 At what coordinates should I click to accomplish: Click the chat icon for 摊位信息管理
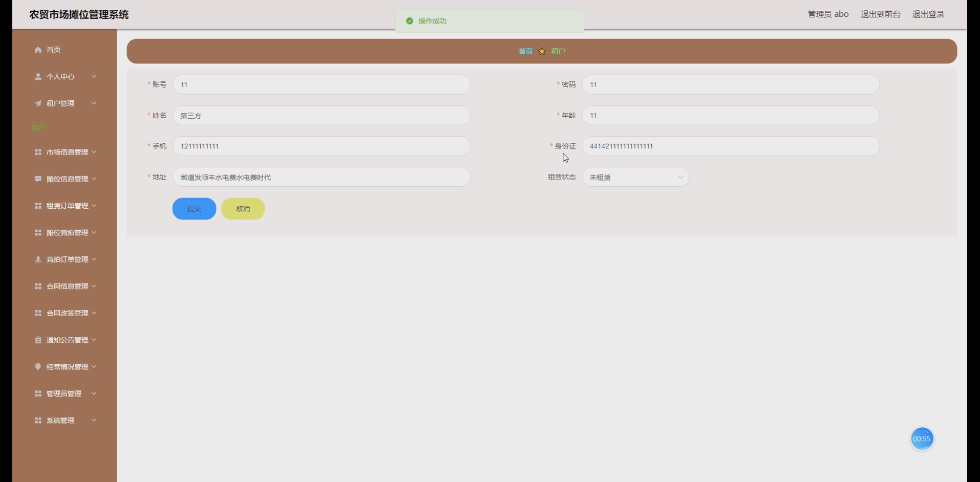tap(38, 179)
